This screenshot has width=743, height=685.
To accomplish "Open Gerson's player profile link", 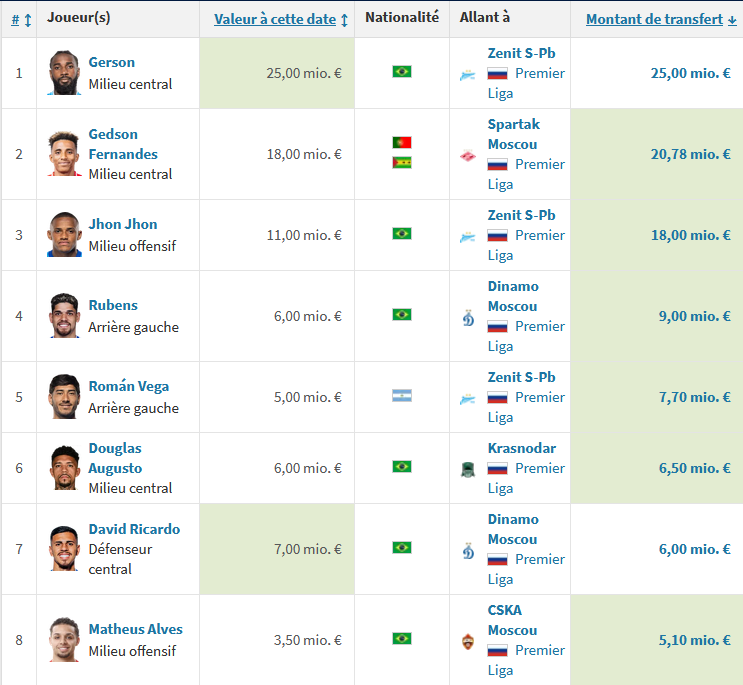I will (x=111, y=62).
